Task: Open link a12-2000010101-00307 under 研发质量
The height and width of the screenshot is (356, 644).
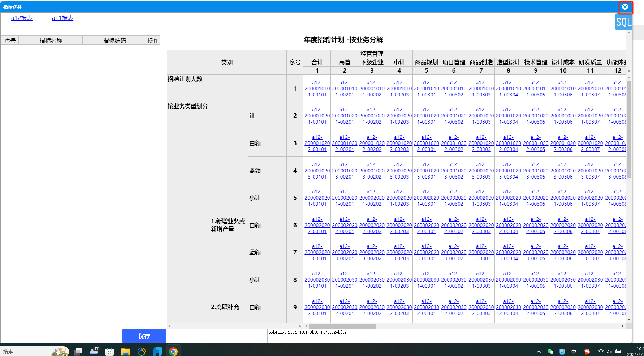Action: pos(590,89)
